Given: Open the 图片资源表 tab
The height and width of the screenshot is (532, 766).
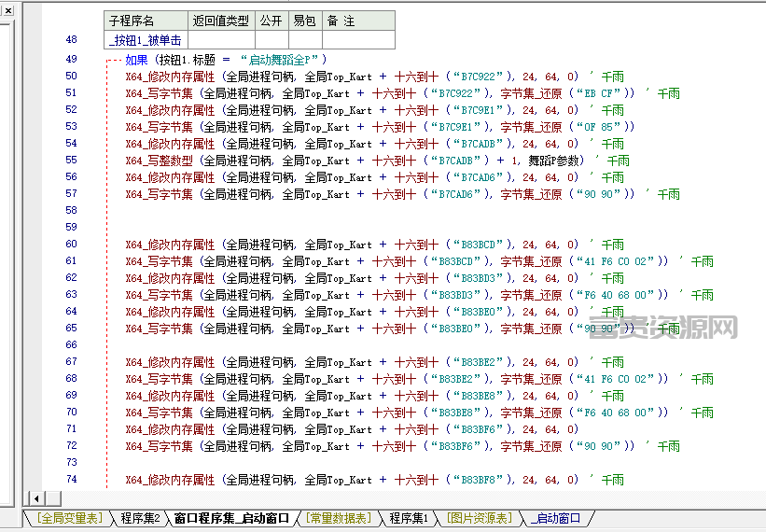Looking at the screenshot, I should 480,518.
